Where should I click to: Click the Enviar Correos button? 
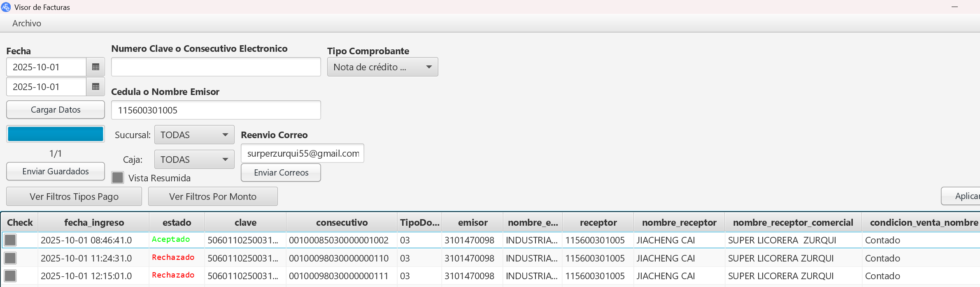tap(281, 173)
